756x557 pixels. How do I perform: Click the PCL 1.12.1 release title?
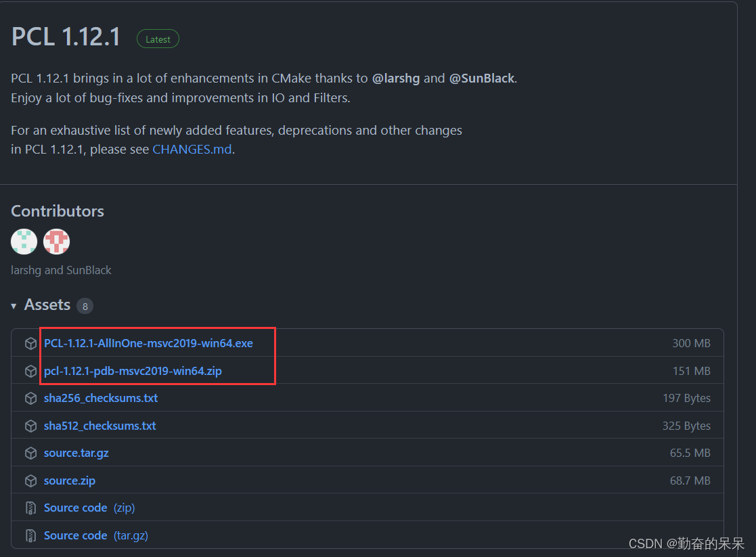click(x=66, y=37)
